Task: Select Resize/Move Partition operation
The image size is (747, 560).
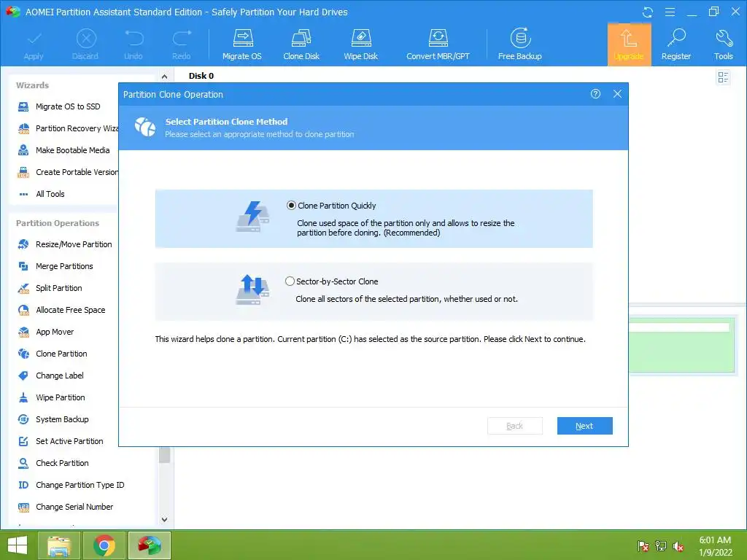Action: pos(65,244)
